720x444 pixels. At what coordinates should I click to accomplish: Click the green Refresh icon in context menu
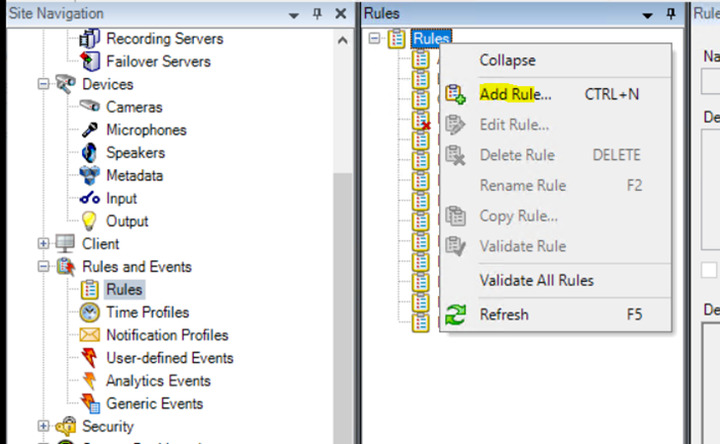[456, 315]
